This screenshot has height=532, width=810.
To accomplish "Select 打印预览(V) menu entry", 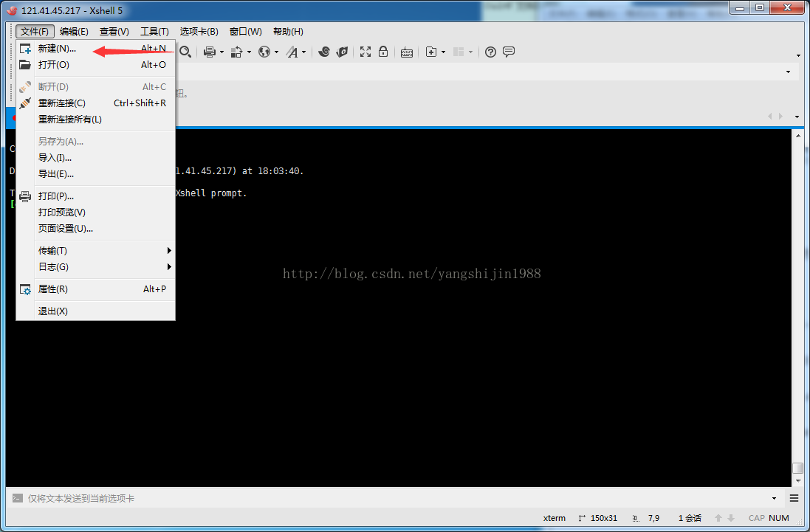I will coord(96,212).
